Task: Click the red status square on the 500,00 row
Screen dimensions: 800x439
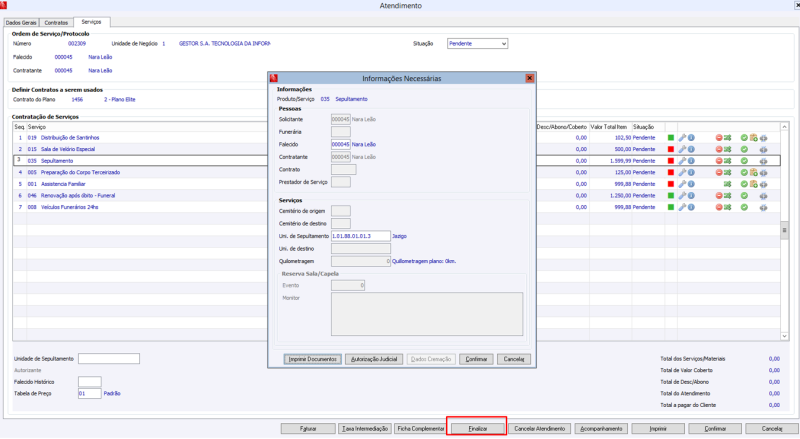Action: point(671,150)
